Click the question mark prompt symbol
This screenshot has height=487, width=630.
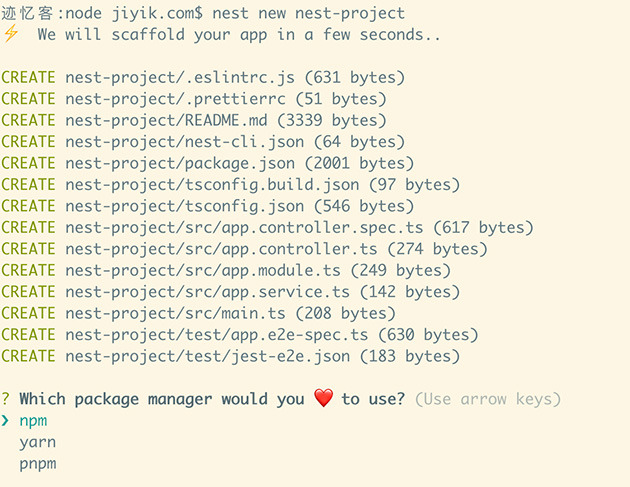coord(5,399)
